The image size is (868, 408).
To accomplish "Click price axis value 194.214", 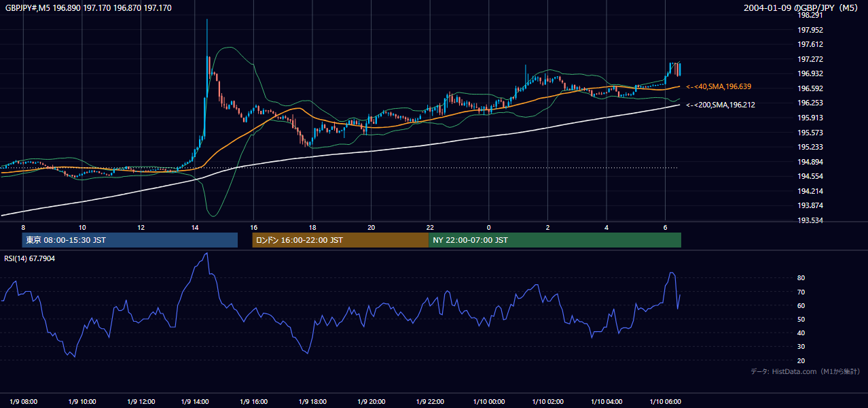I will (x=811, y=191).
